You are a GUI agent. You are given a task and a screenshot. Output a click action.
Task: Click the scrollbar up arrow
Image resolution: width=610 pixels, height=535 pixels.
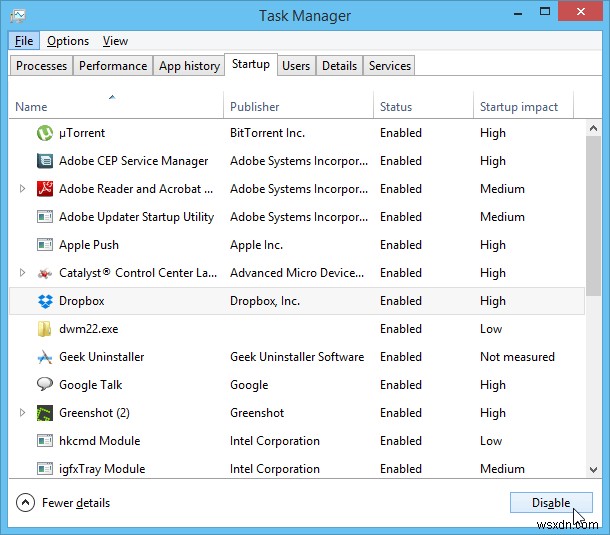[593, 128]
